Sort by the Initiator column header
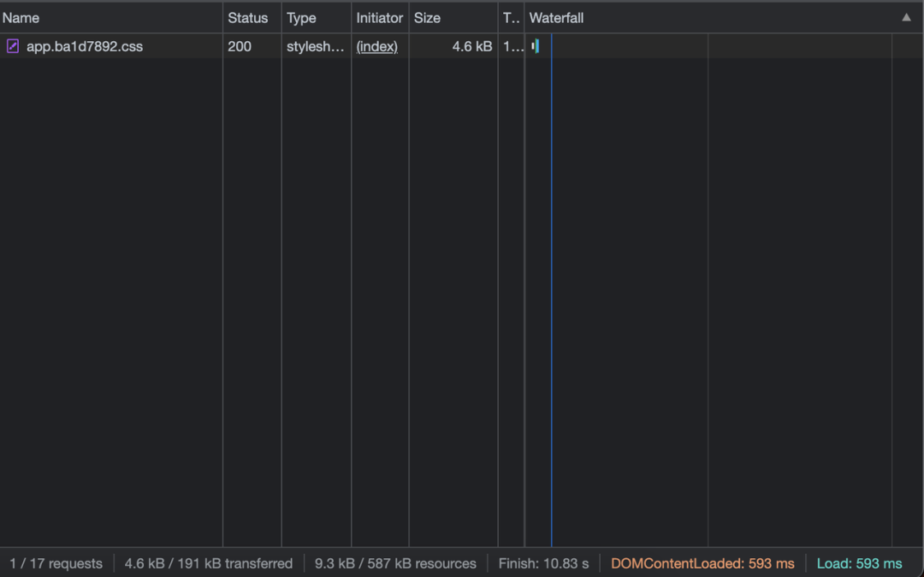The height and width of the screenshot is (577, 924). [380, 18]
